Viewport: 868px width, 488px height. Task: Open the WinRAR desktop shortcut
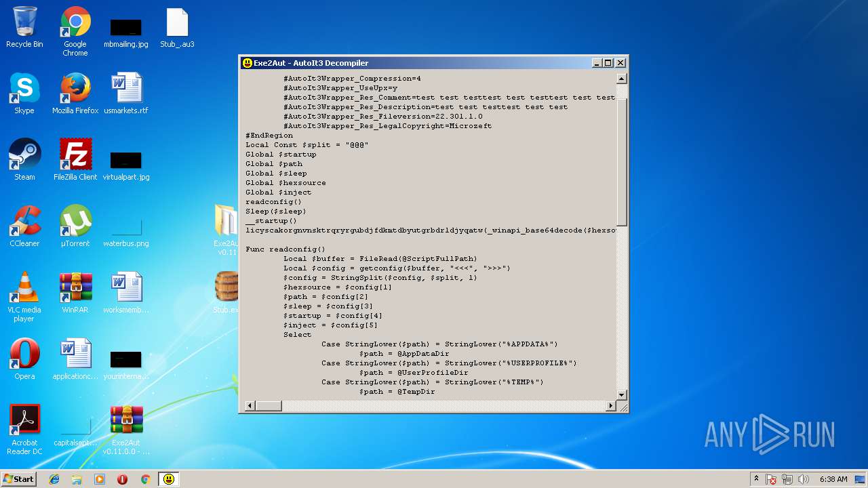[x=75, y=293]
